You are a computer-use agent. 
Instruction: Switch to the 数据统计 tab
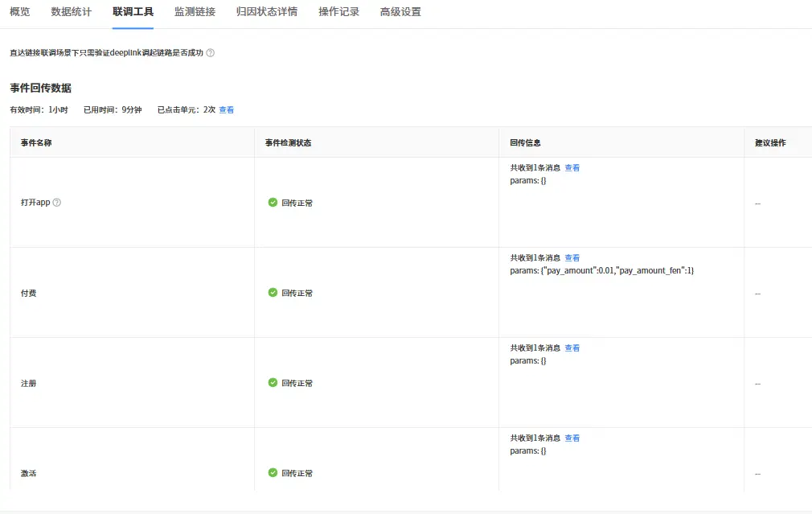[72, 12]
